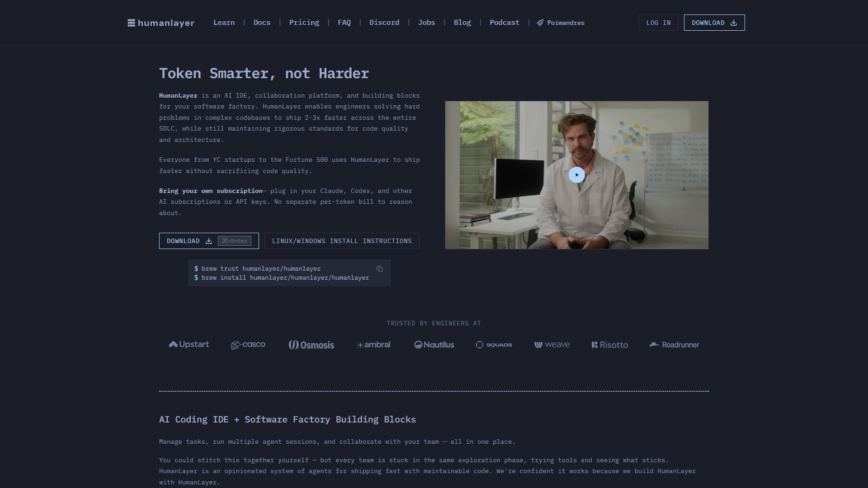
Task: Open the FAQ navigation link
Action: pyautogui.click(x=344, y=23)
